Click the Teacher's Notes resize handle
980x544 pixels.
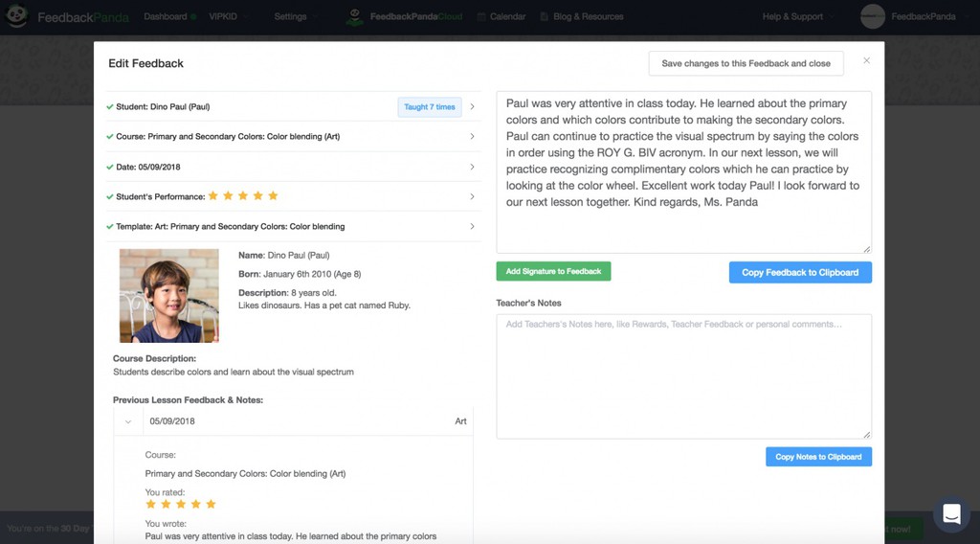tap(866, 435)
